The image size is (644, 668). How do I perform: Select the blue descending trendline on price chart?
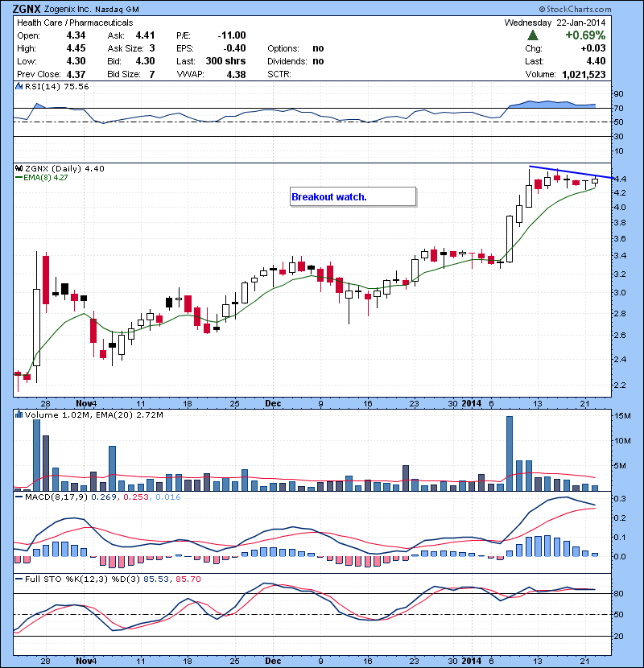click(x=571, y=172)
